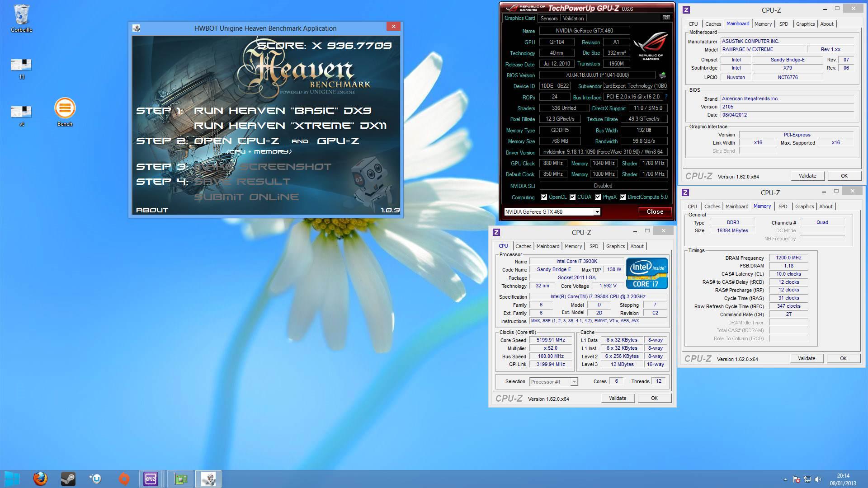Click the CPU-Z Memory window Z logo icon
Image resolution: width=868 pixels, height=488 pixels.
(x=685, y=192)
